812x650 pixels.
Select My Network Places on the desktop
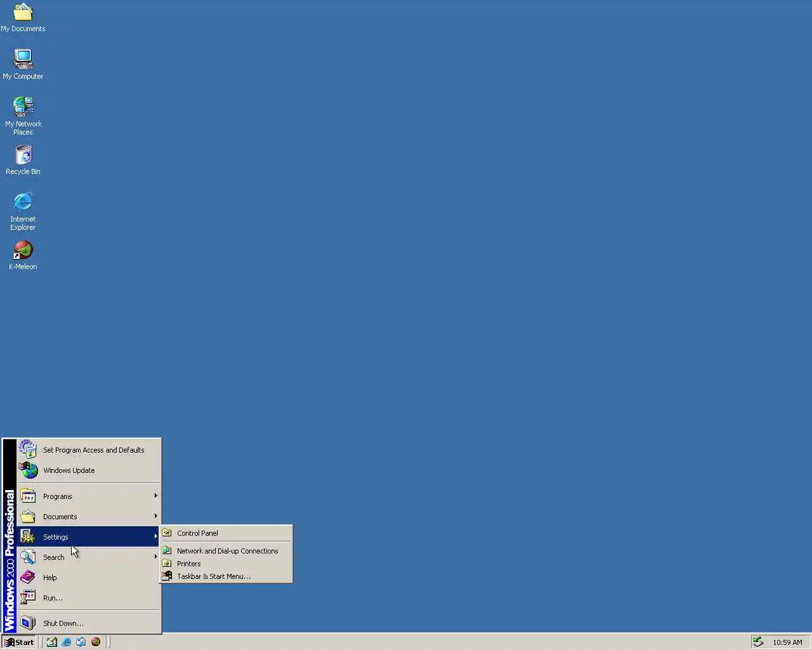click(23, 116)
